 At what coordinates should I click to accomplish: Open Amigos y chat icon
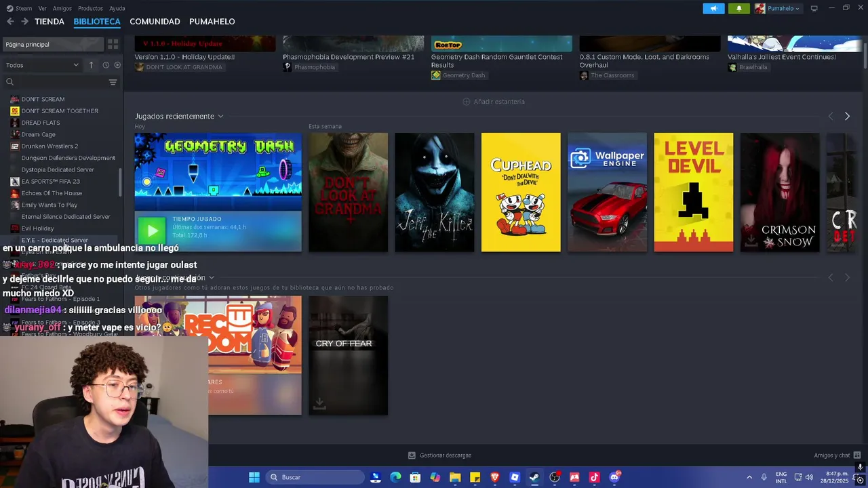pyautogui.click(x=857, y=455)
